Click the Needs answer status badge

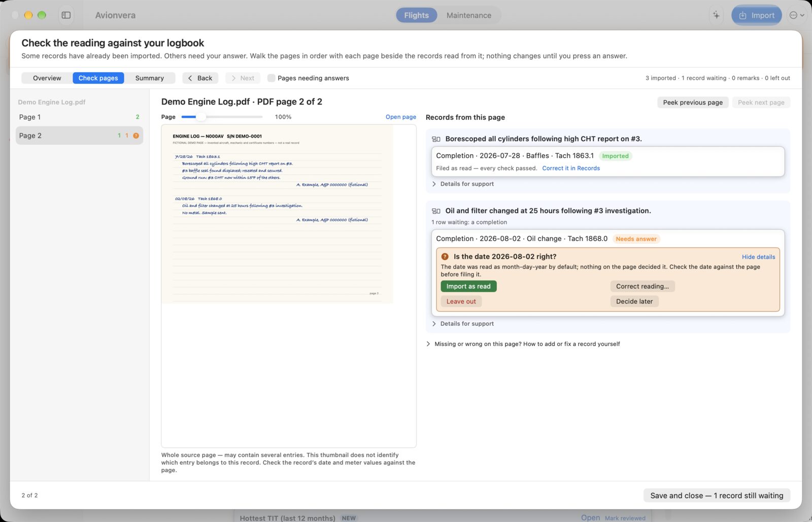pyautogui.click(x=636, y=239)
